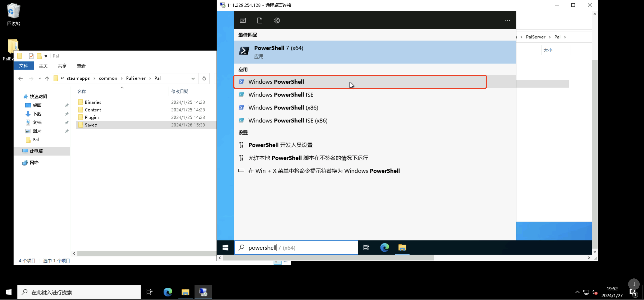Open the recent locations dropdown arrow
This screenshot has height=300, width=644.
[40, 79]
